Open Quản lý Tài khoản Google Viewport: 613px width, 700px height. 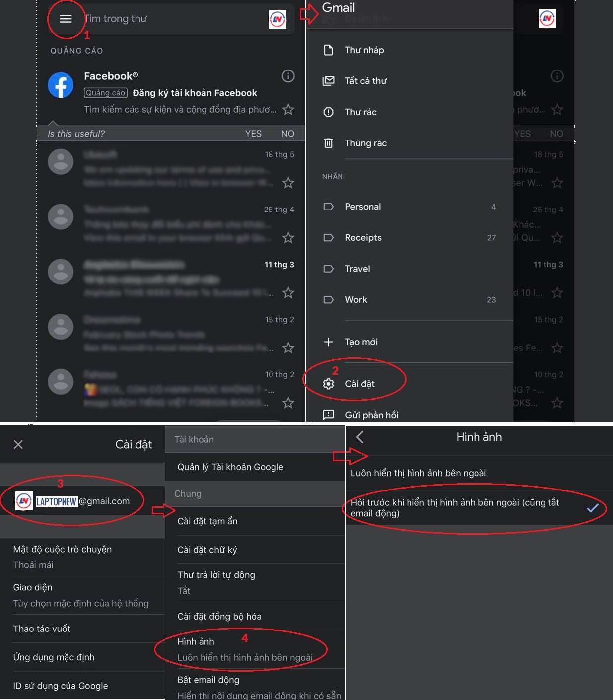coord(230,467)
